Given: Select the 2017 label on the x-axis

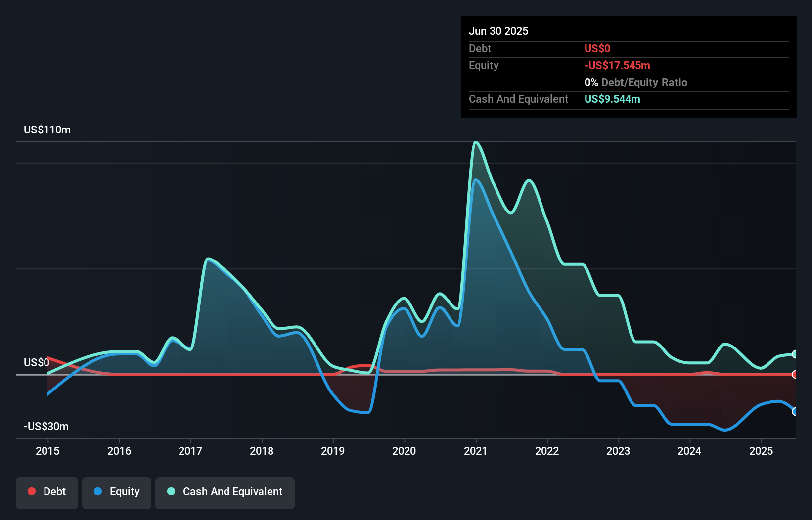Looking at the screenshot, I should (190, 451).
